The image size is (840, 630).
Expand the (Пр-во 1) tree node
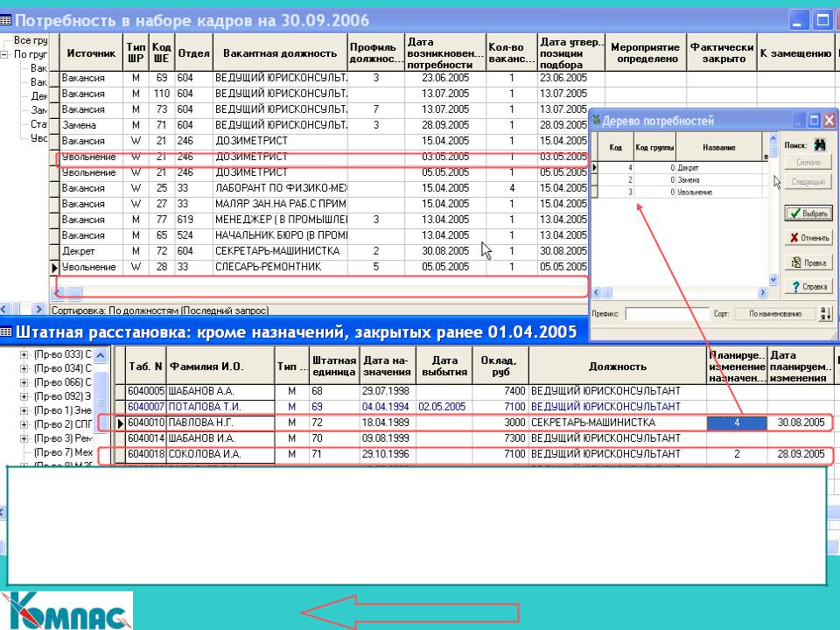pos(24,410)
